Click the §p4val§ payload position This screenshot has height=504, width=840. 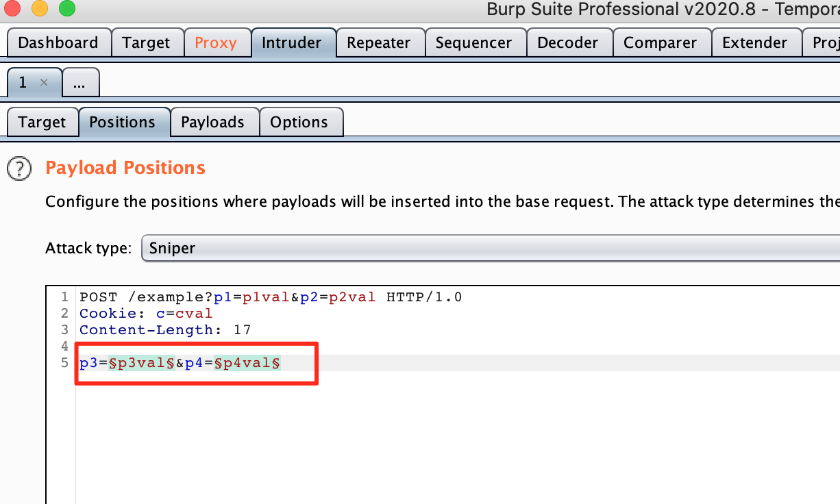coord(247,363)
